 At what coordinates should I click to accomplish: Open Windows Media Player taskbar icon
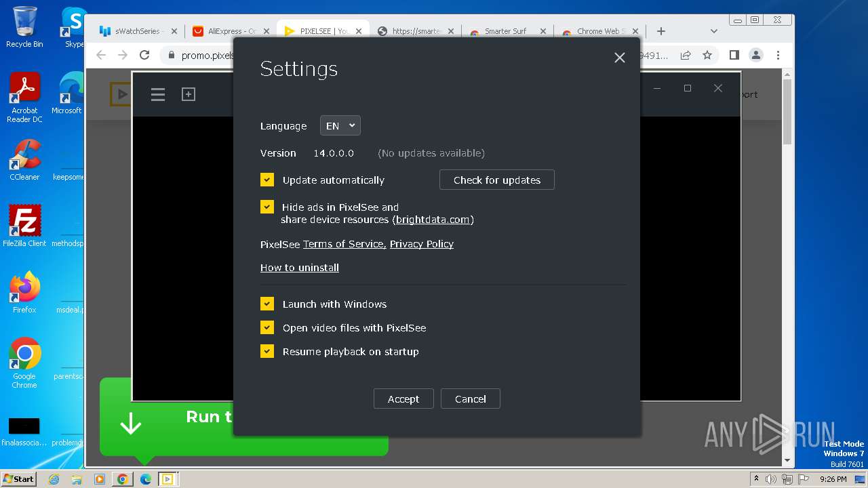(100, 479)
